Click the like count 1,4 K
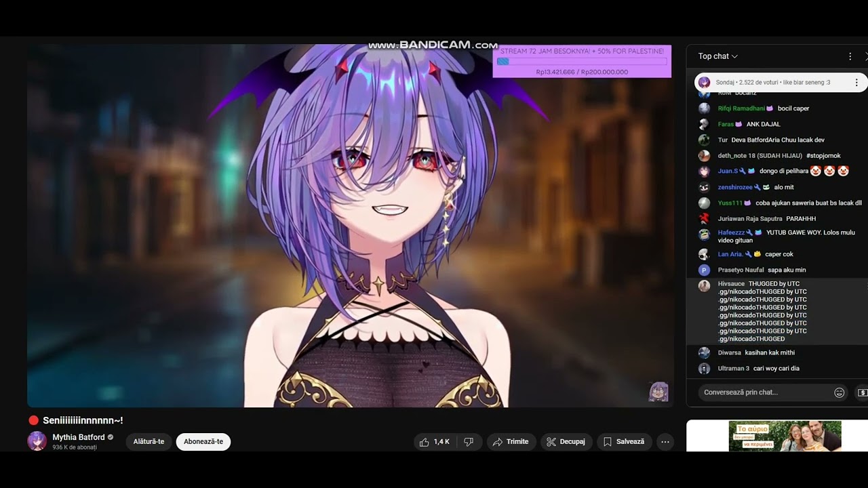The width and height of the screenshot is (868, 488). point(441,442)
